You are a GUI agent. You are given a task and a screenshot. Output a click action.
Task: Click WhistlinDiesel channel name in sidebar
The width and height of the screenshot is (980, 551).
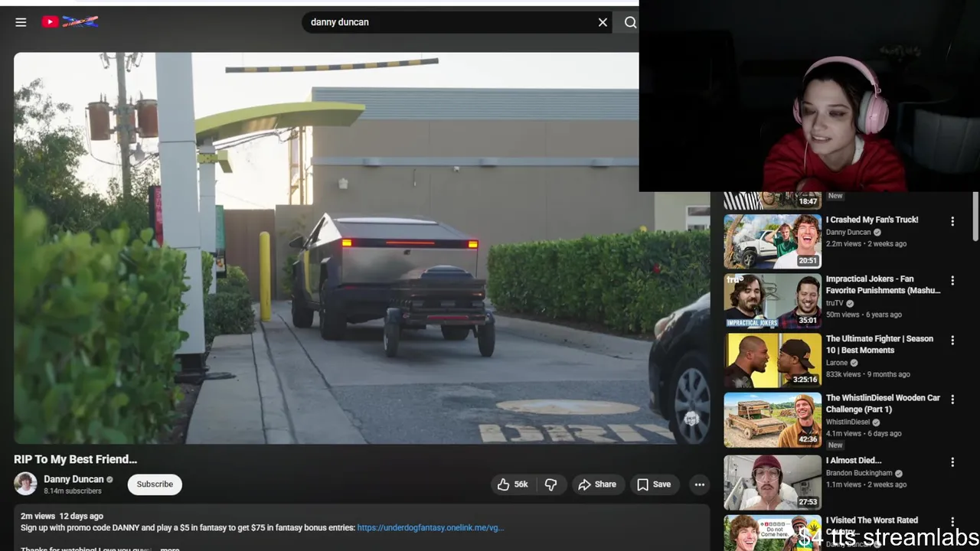(848, 422)
